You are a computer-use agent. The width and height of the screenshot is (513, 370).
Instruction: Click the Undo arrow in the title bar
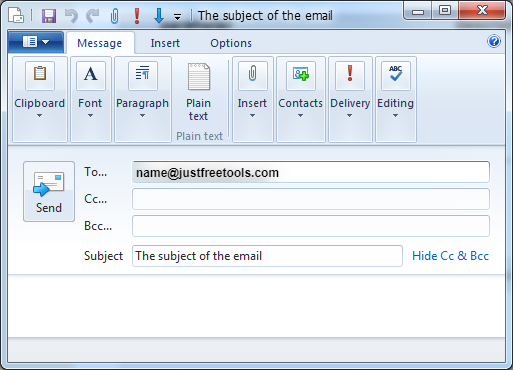point(71,16)
